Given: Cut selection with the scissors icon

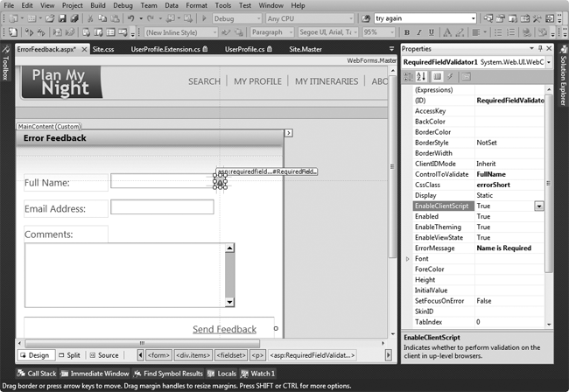Looking at the screenshot, I should (90, 18).
